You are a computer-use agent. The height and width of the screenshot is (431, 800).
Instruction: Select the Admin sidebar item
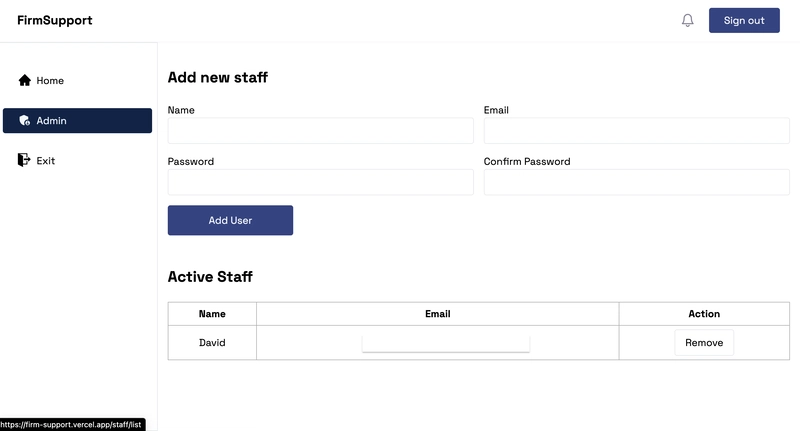pos(78,120)
